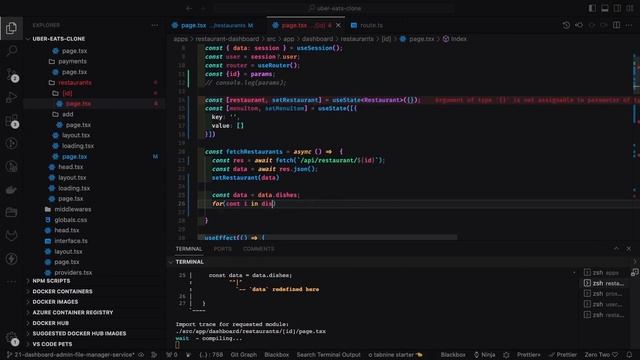Show additional activity bar views ellipsis

(11, 282)
